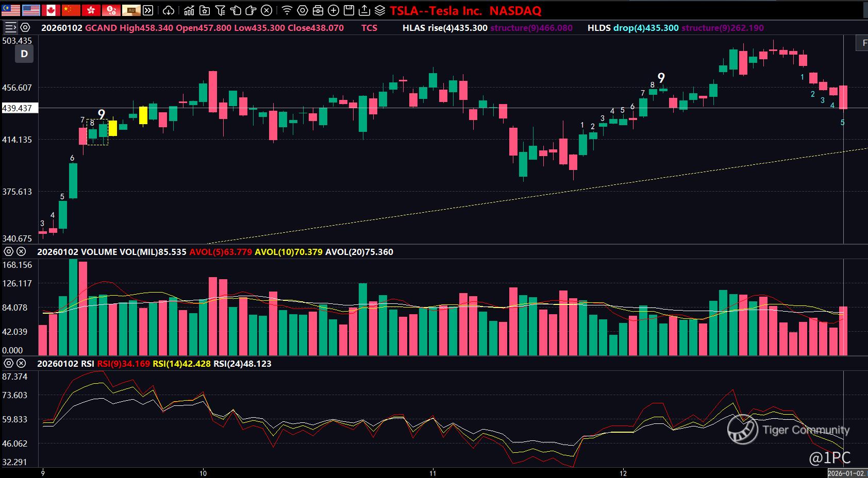Close the RSI indicator panel
868x478 pixels.
pyautogui.click(x=21, y=364)
